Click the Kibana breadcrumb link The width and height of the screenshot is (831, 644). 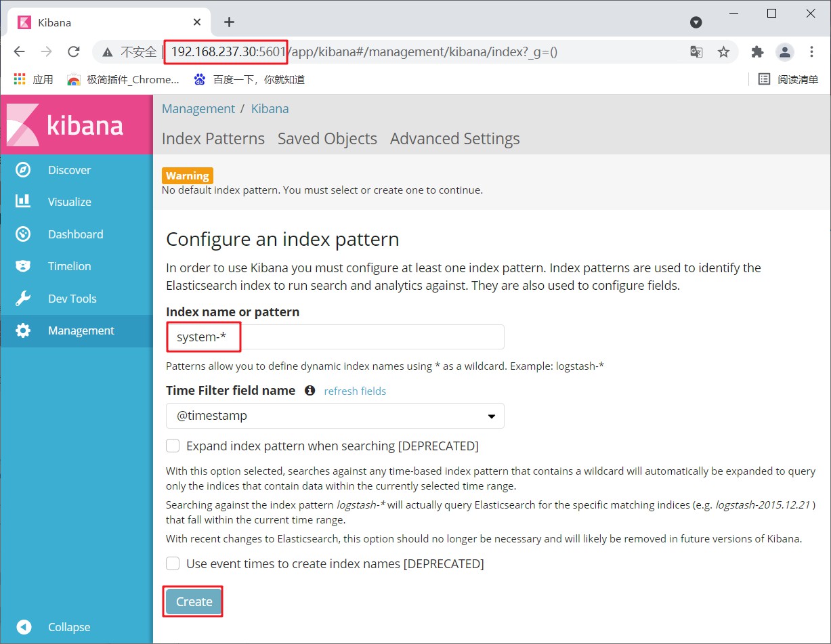click(x=270, y=108)
